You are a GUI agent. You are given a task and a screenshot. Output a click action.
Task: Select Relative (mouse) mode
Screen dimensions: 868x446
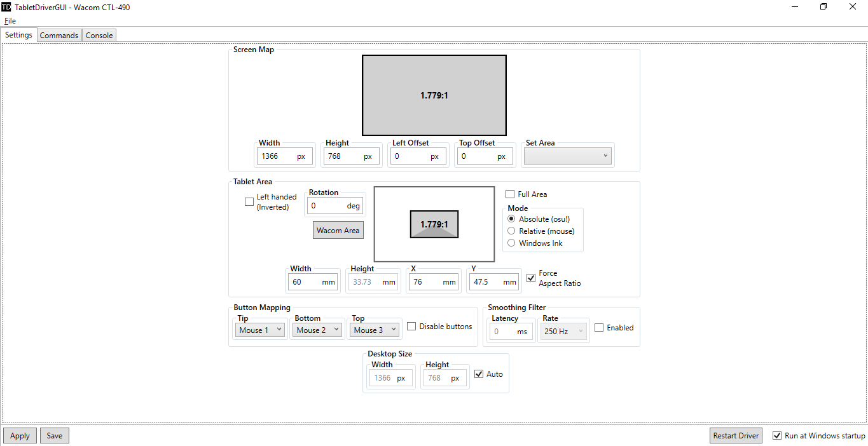pyautogui.click(x=511, y=231)
